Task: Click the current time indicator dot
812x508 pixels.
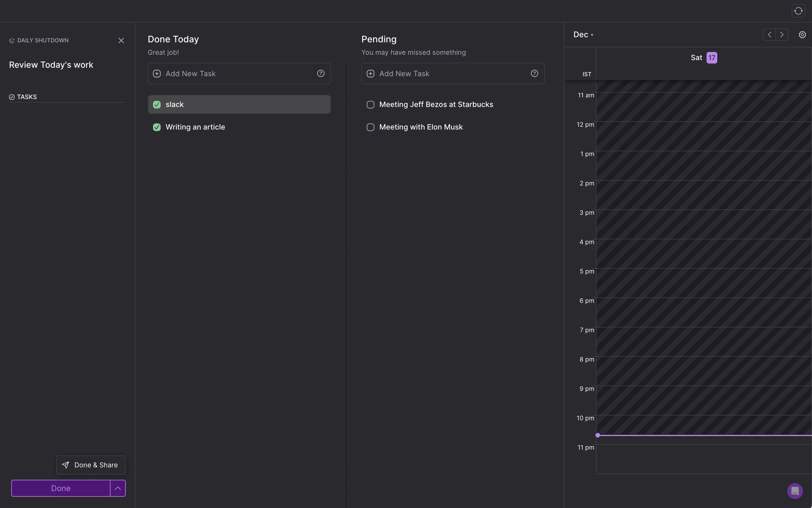Action: [598, 435]
